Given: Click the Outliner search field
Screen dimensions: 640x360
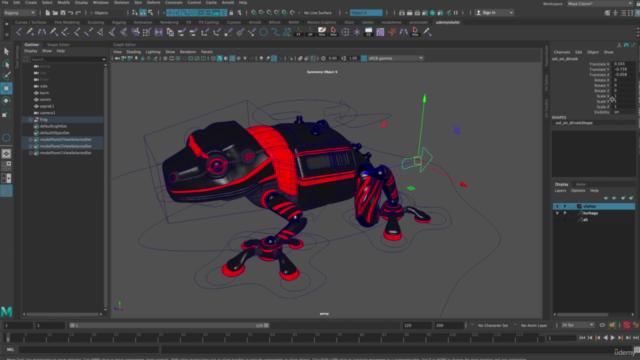Looking at the screenshot, I should [68, 59].
